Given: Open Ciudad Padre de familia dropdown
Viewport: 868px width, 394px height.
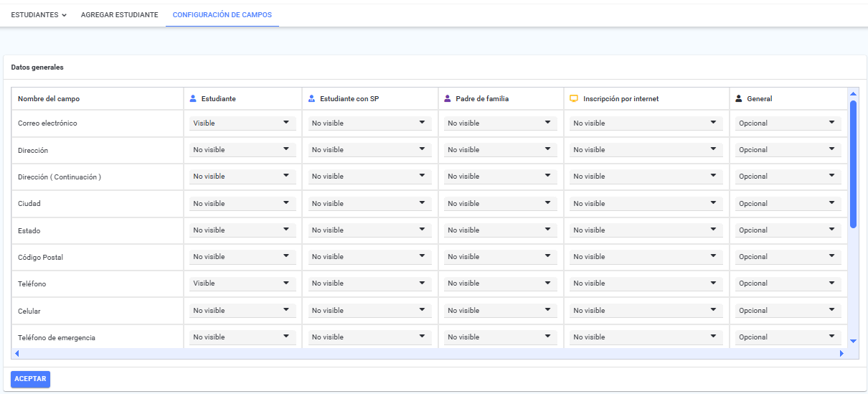Looking at the screenshot, I should coord(501,204).
